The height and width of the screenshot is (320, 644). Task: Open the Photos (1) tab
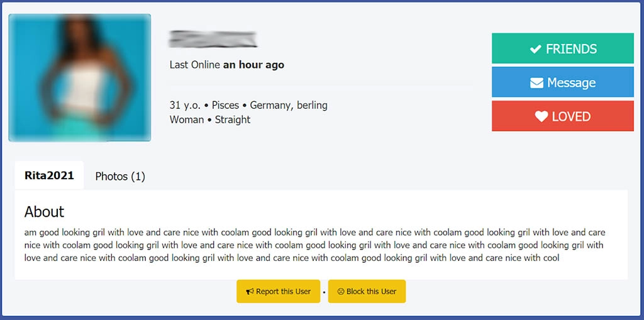pyautogui.click(x=120, y=177)
